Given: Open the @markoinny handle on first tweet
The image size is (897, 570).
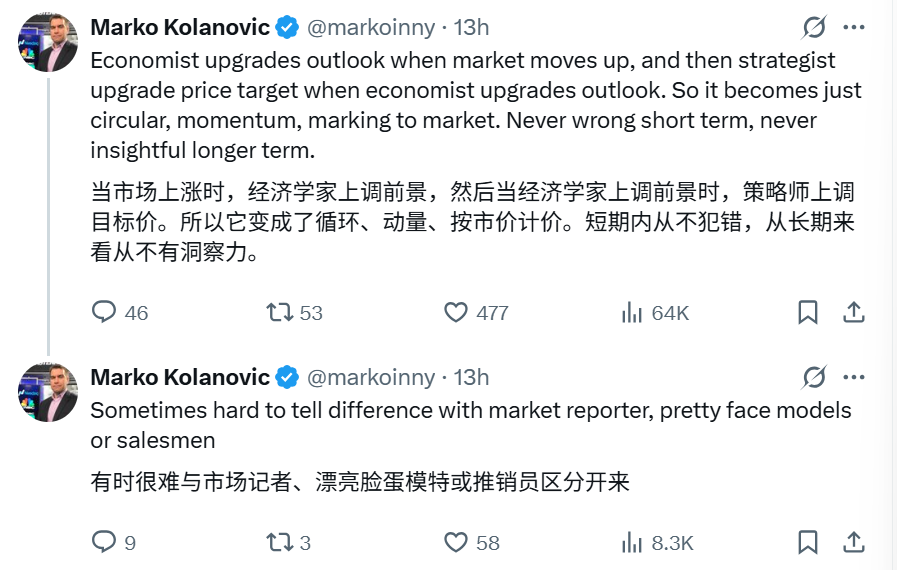Looking at the screenshot, I should click(370, 27).
